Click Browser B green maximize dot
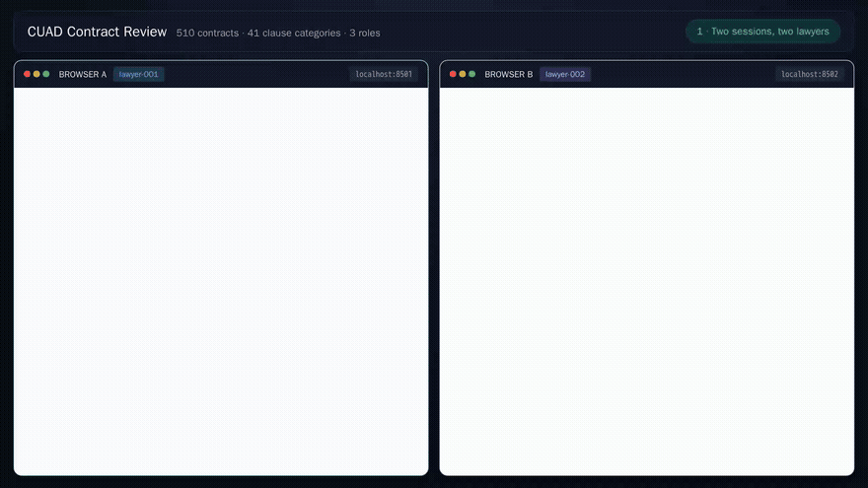868x488 pixels. pyautogui.click(x=472, y=74)
